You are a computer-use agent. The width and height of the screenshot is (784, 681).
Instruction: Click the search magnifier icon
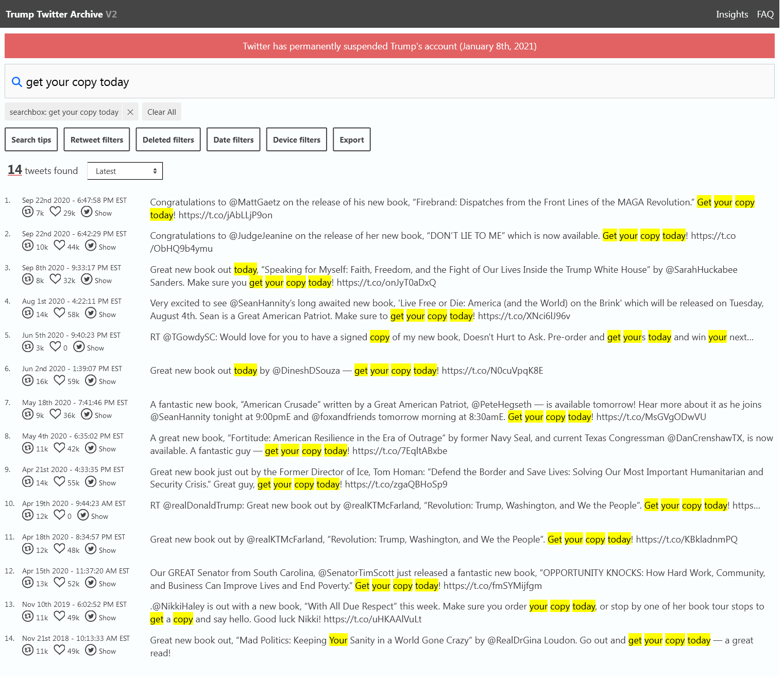(x=17, y=82)
